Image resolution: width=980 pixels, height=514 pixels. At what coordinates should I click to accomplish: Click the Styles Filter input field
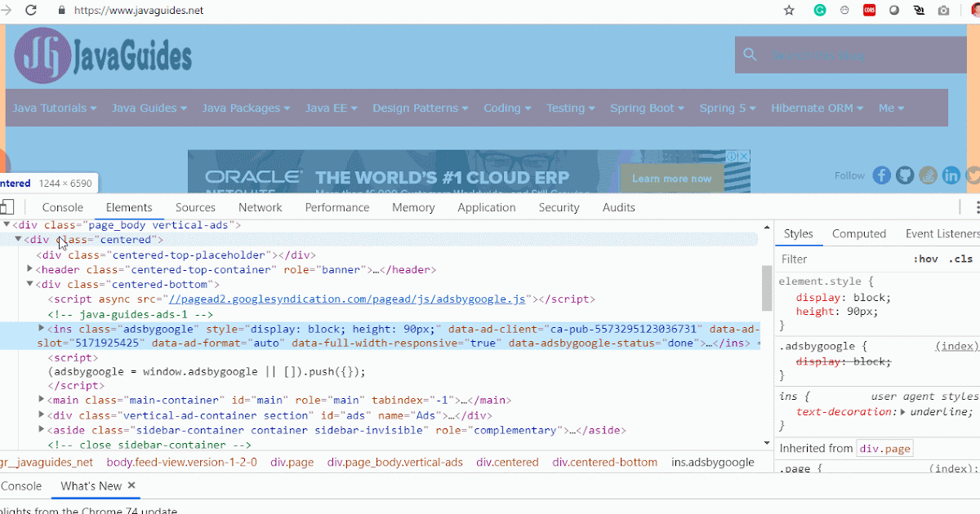841,259
